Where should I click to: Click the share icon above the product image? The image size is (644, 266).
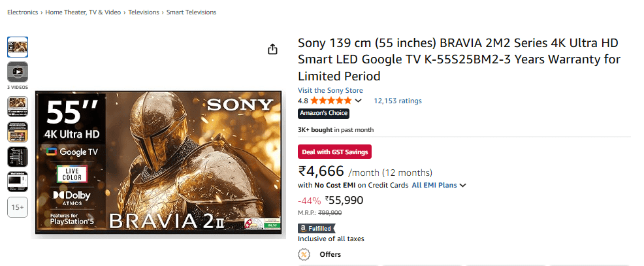click(x=273, y=50)
